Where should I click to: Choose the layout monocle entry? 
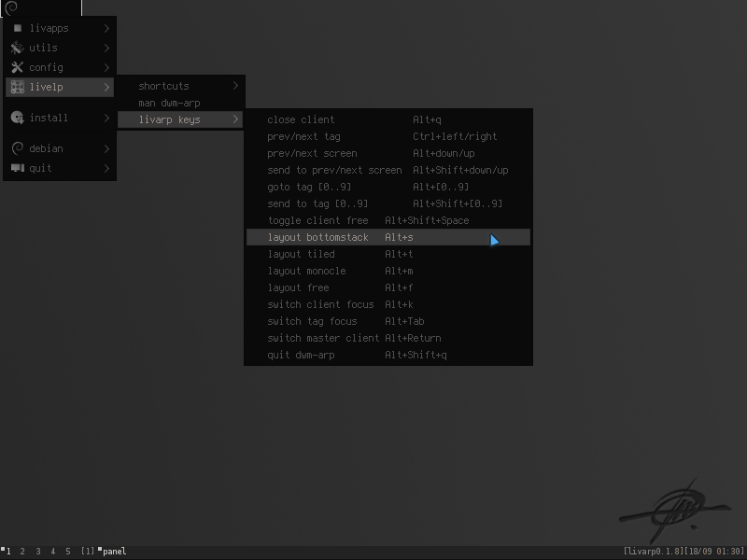coord(388,271)
